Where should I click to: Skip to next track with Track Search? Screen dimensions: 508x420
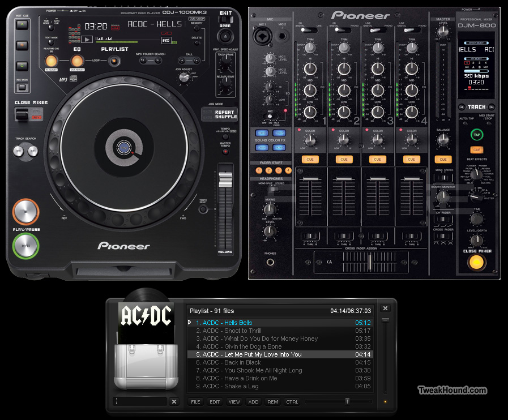(x=32, y=151)
